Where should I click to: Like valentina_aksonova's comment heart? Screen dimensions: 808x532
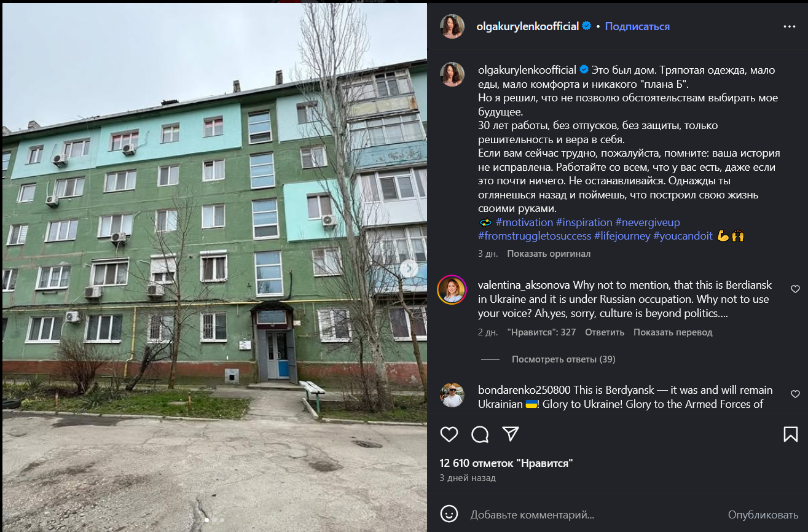click(795, 289)
